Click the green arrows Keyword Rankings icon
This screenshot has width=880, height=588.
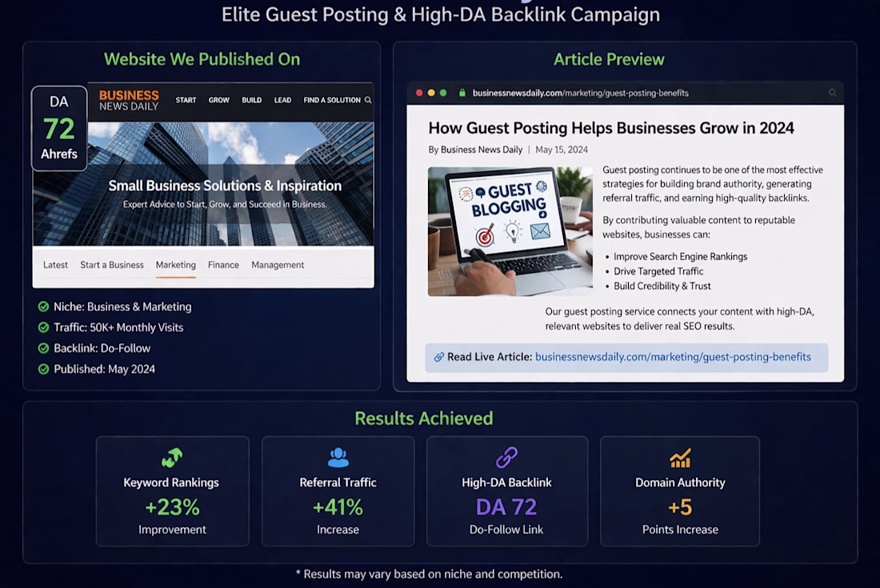(x=172, y=458)
